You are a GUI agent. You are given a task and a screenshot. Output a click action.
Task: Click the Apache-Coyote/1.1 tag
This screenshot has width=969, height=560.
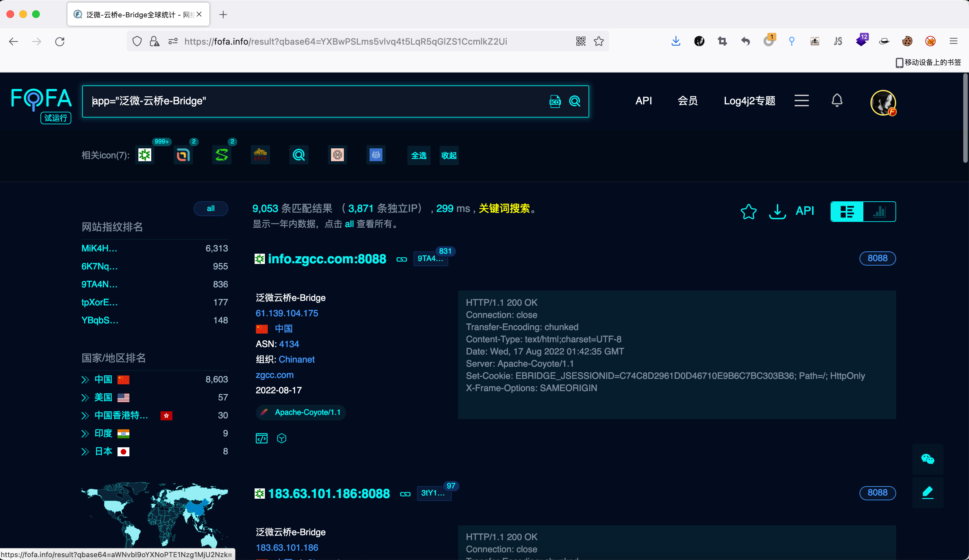coord(301,412)
